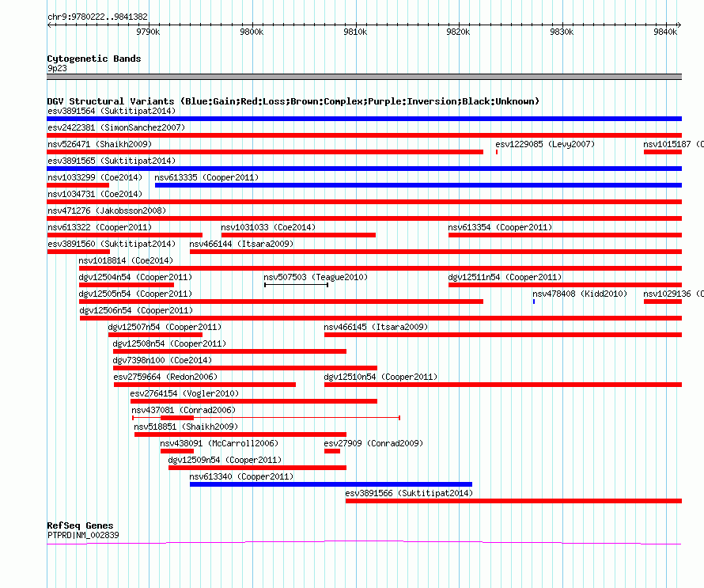Select the dgv7398n100 (Coe2014) label
The width and height of the screenshot is (704, 588).
pos(162,360)
